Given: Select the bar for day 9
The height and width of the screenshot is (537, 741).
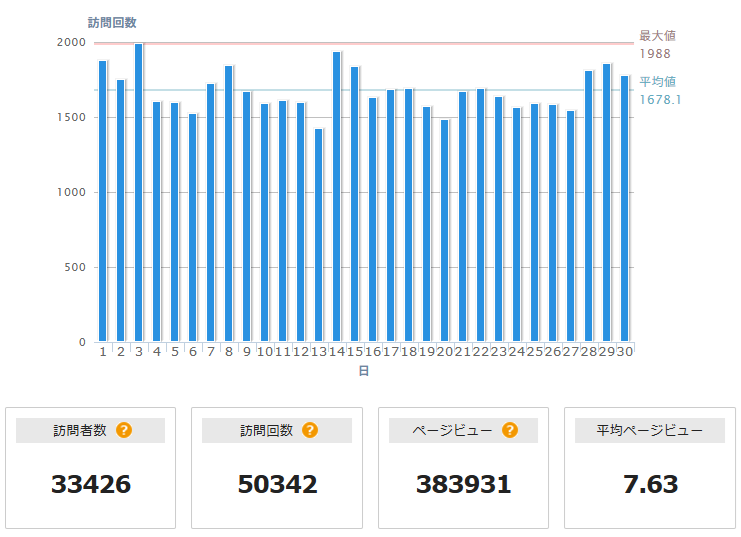Looking at the screenshot, I should (246, 217).
